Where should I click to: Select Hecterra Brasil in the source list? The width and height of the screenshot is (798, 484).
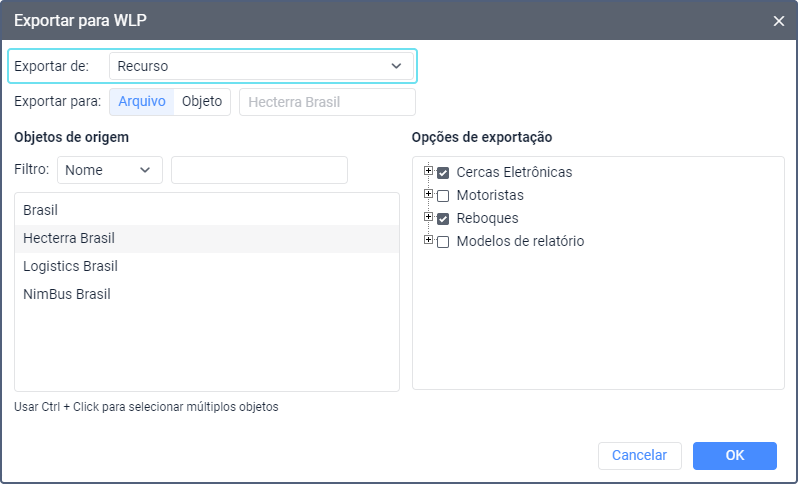click(x=69, y=238)
